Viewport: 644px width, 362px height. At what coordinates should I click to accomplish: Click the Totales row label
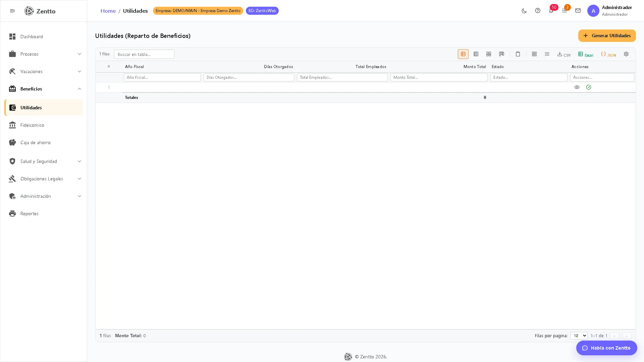[131, 98]
